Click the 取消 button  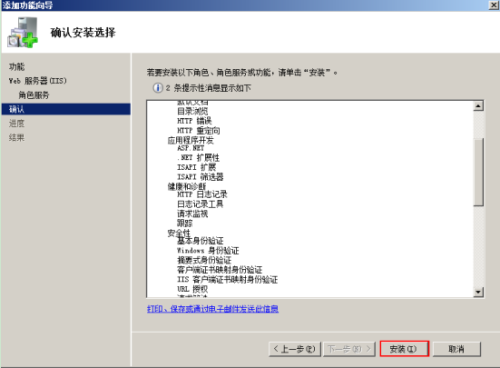456,349
